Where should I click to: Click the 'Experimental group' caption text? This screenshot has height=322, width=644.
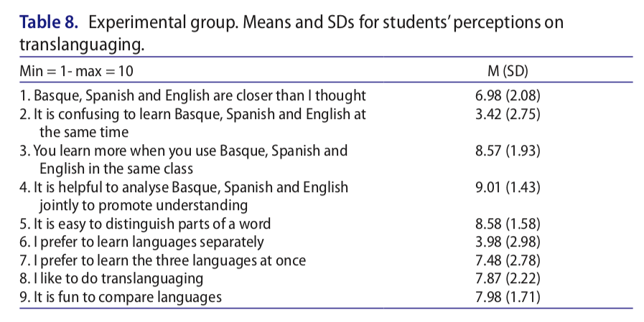pyautogui.click(x=157, y=22)
